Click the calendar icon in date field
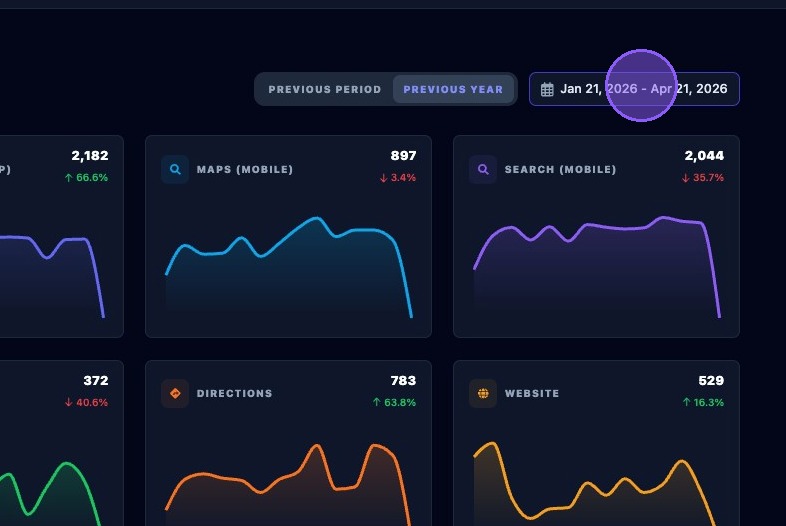This screenshot has height=526, width=786. click(x=547, y=89)
